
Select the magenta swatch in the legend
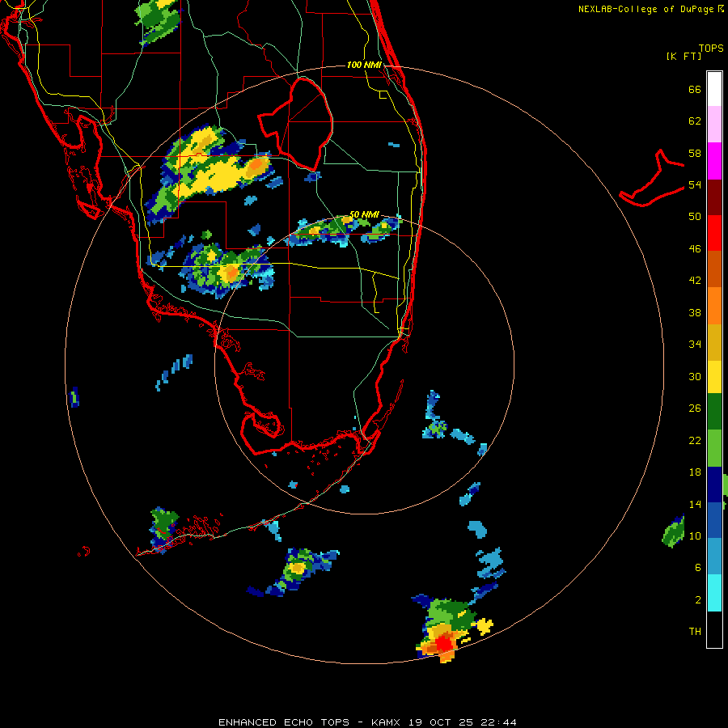714,161
